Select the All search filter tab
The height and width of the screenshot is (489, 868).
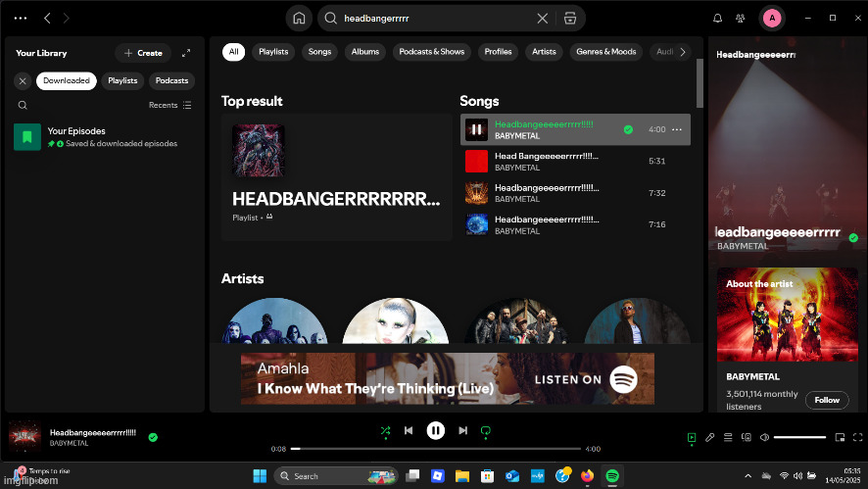[233, 52]
